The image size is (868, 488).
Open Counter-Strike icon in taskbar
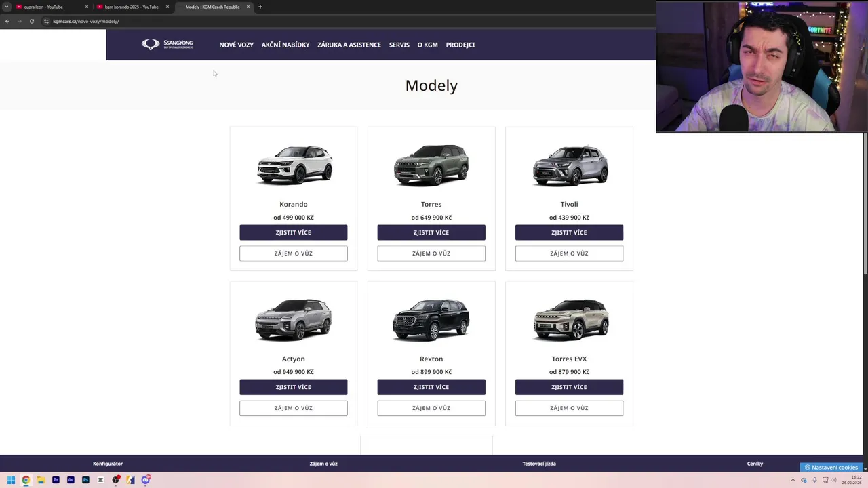pos(131,480)
